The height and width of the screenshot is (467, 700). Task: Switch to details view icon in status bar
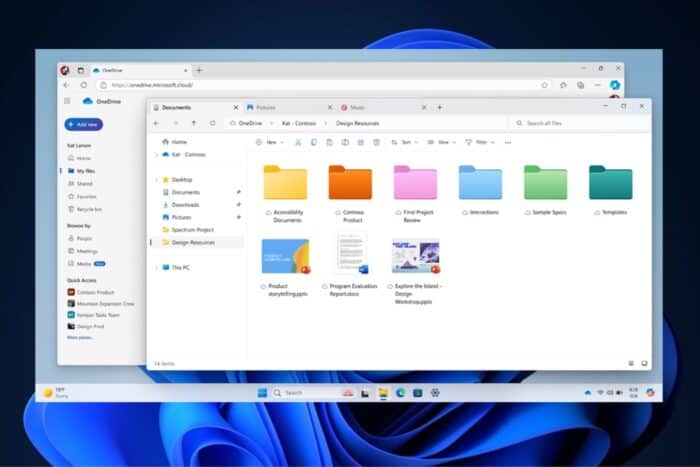[x=631, y=363]
